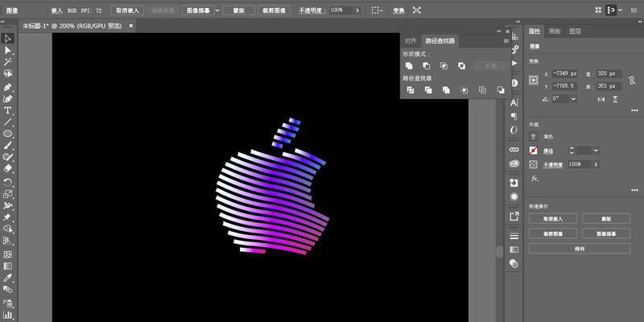The height and width of the screenshot is (322, 644).
Task: Apply Unite shape mode in Pathfinder
Action: pos(409,66)
